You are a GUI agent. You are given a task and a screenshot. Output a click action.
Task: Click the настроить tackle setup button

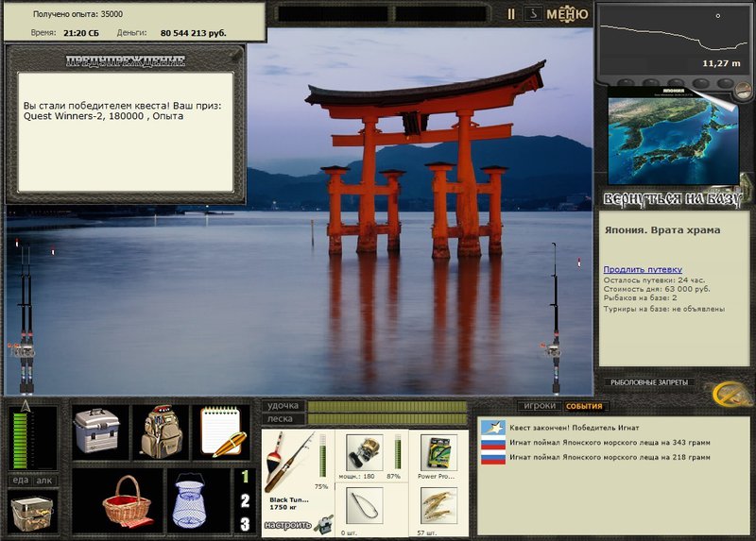tap(288, 525)
